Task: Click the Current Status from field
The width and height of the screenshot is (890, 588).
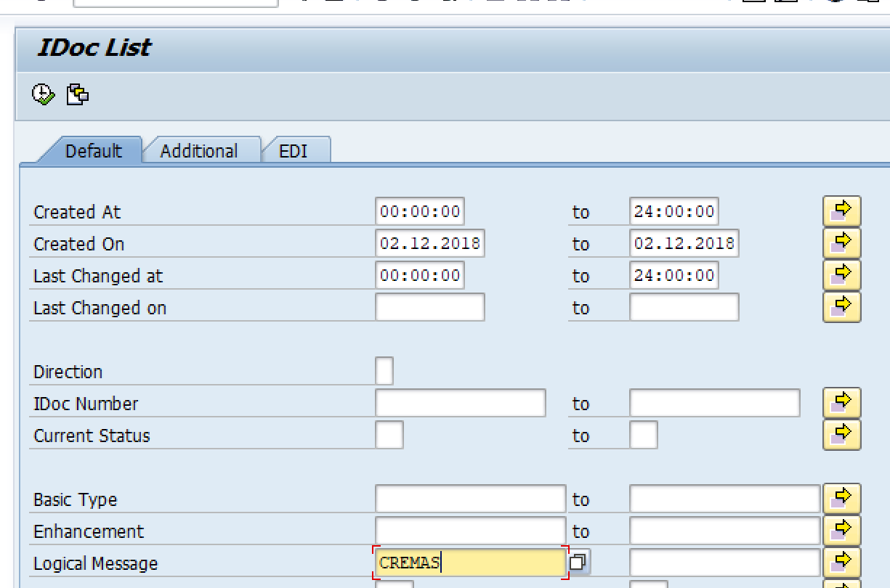Action: (389, 435)
